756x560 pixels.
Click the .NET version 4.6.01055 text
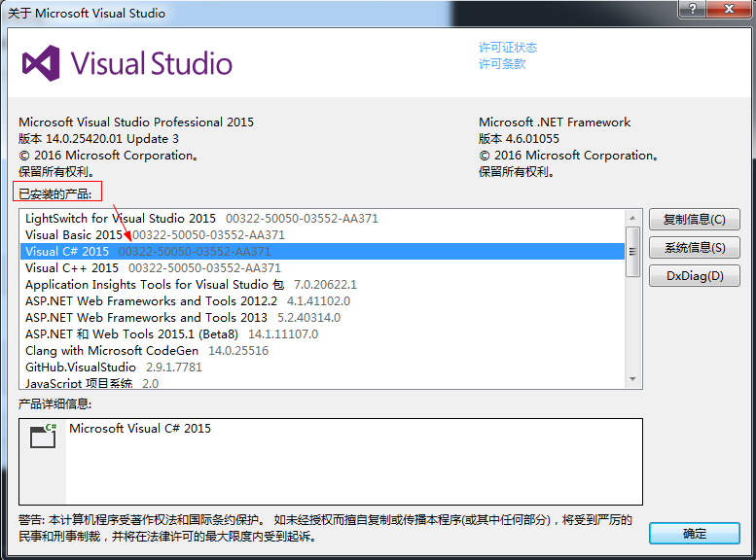520,139
